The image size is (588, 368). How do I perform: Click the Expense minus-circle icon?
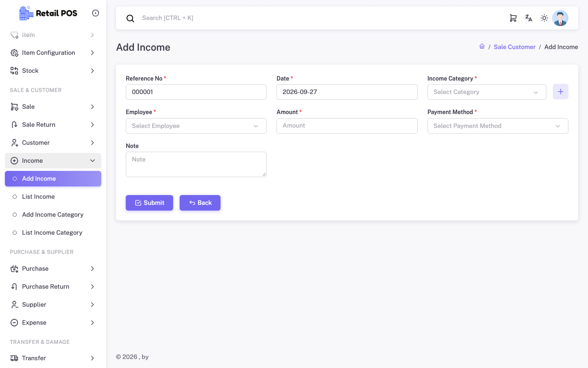14,323
